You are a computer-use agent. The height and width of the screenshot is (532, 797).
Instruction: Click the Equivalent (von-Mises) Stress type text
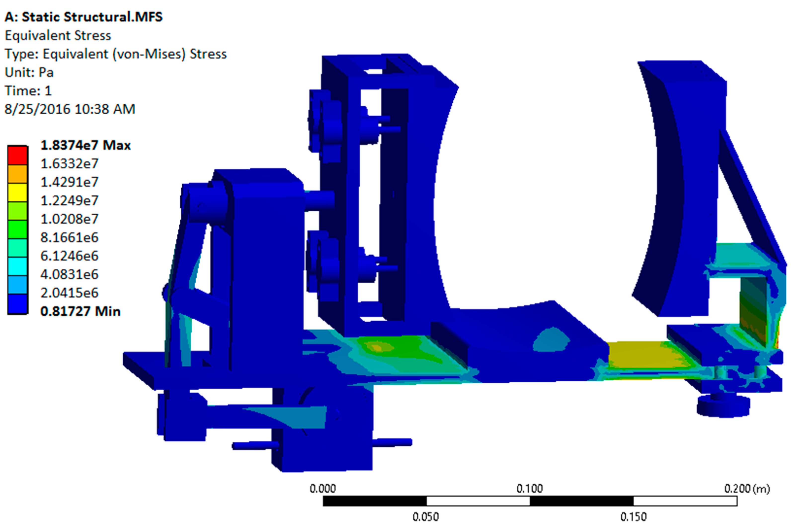click(115, 54)
